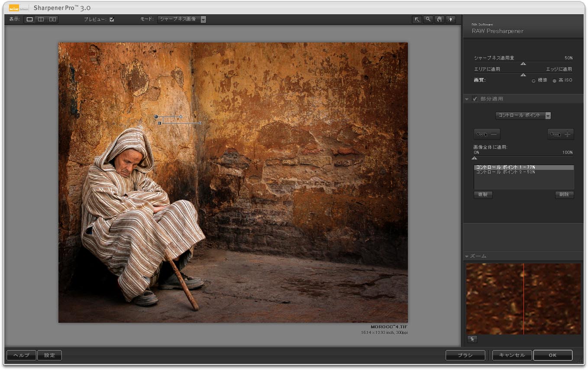Screen dimensions: 588x370
Task: Click the add plus control point button
Action: coord(561,134)
